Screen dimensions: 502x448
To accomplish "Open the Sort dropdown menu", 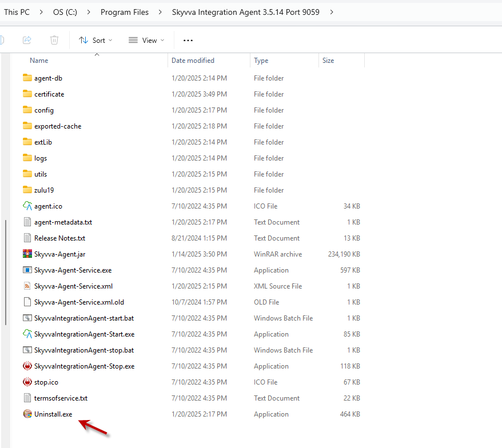I will [95, 40].
